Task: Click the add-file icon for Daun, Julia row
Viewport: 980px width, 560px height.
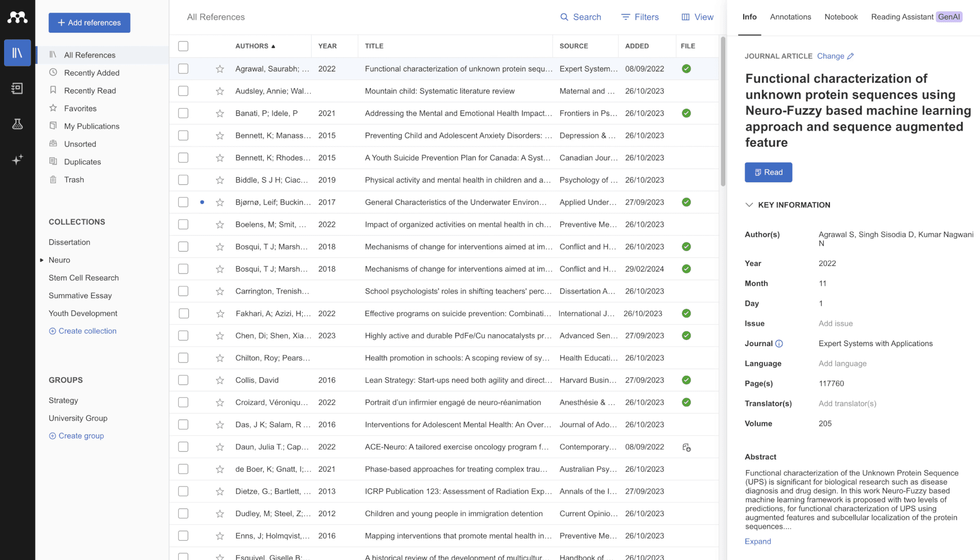Action: (687, 447)
